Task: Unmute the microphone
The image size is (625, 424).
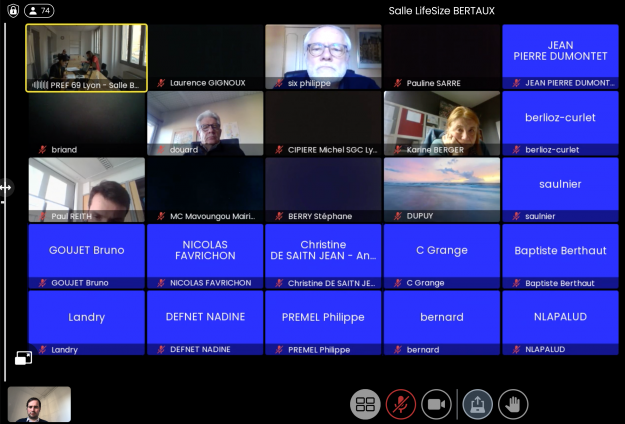Action: 401,404
